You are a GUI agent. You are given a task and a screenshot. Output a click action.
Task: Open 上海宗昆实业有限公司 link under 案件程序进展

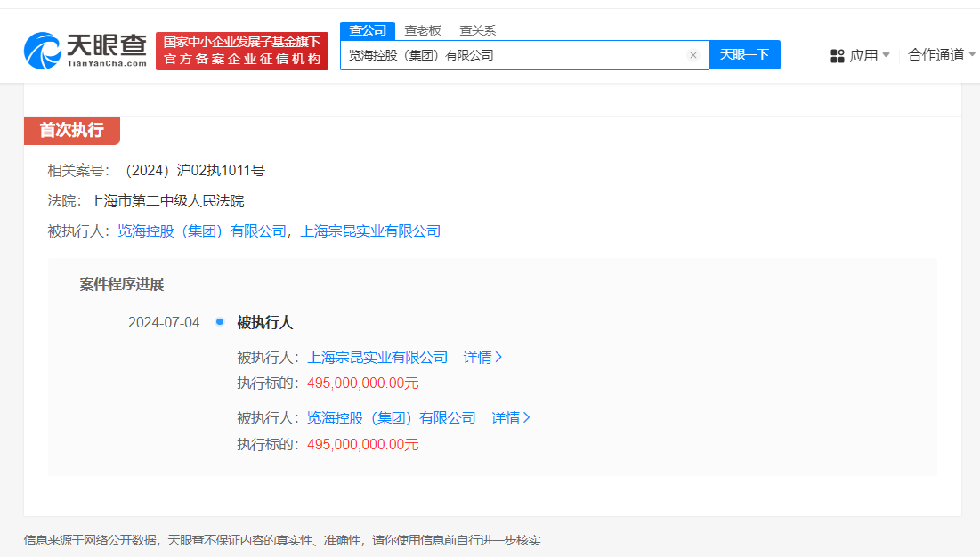point(377,358)
